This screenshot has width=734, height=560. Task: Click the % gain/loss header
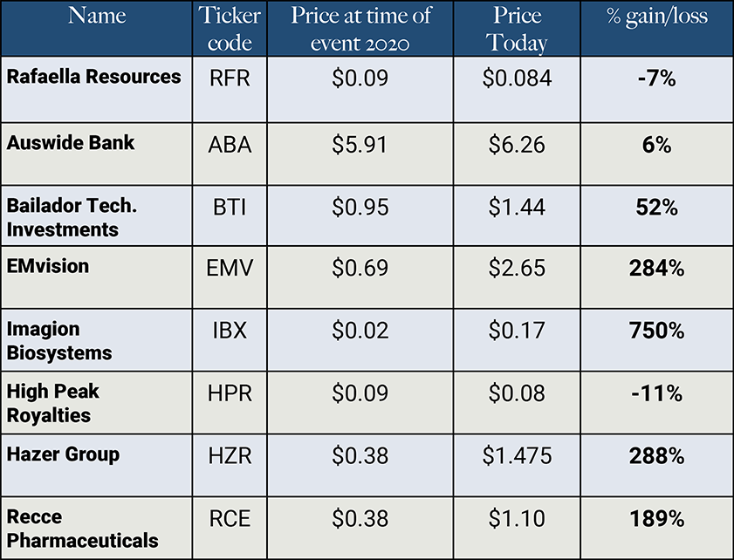(657, 16)
